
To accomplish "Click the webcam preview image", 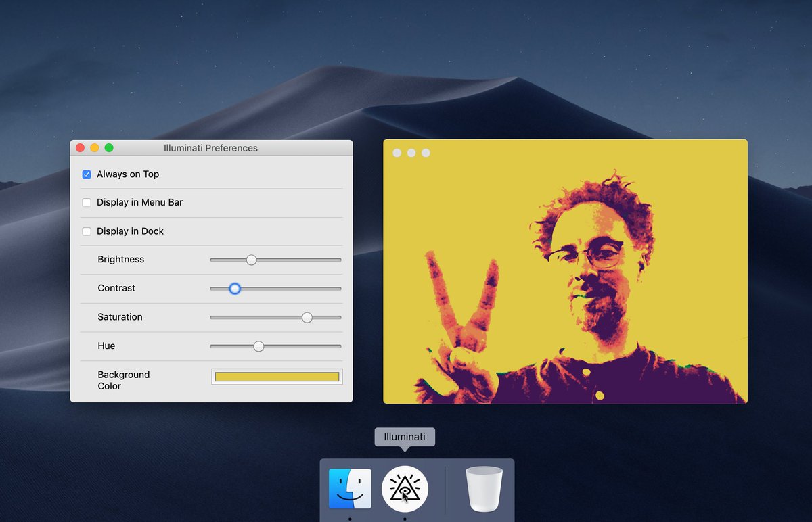I will click(565, 272).
